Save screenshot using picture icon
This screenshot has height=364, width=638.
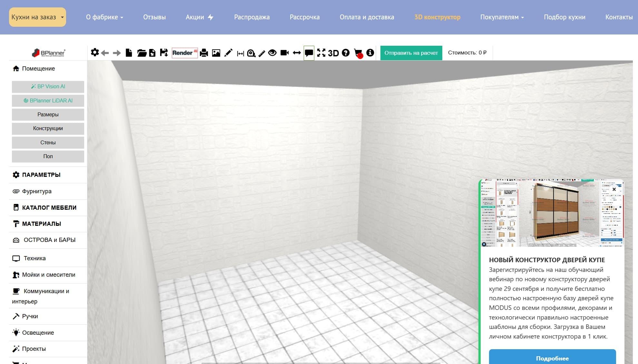(x=216, y=53)
